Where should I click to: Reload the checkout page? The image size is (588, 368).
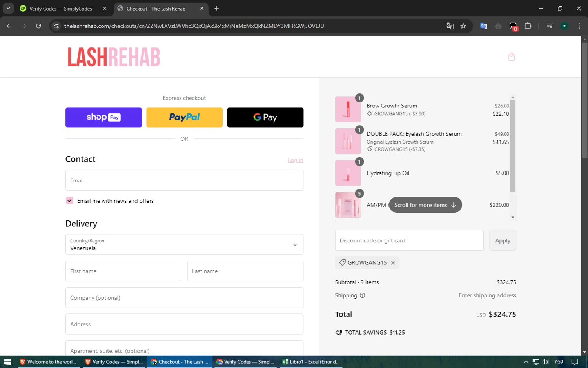[x=38, y=26]
